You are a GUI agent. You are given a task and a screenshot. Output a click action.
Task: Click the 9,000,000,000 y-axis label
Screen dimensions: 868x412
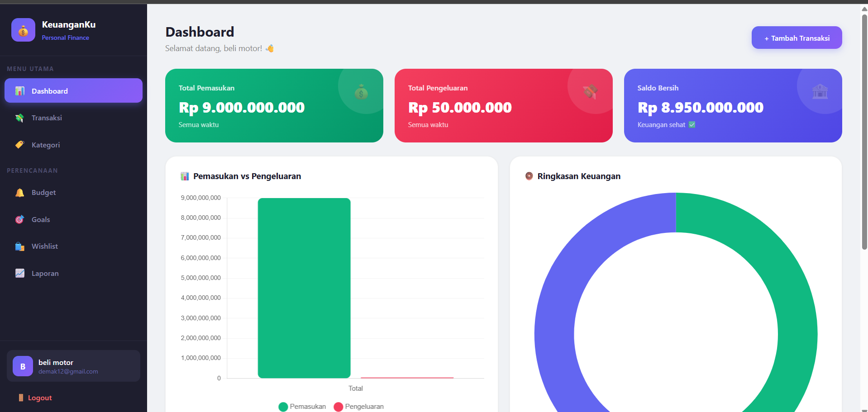click(x=200, y=198)
